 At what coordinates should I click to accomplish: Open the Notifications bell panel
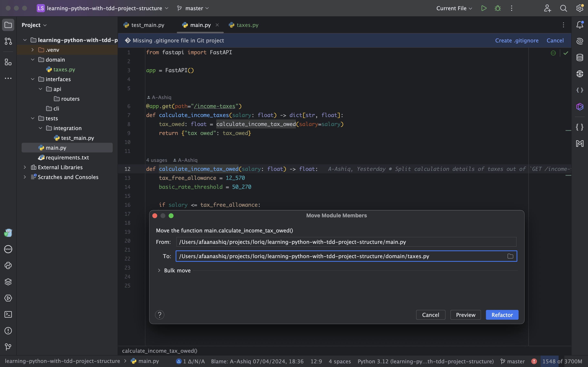[x=580, y=25]
